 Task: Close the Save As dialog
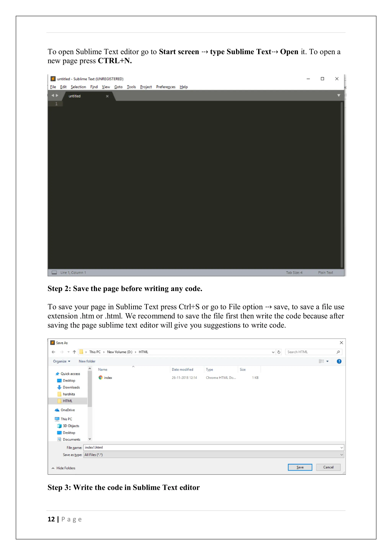tap(341, 343)
